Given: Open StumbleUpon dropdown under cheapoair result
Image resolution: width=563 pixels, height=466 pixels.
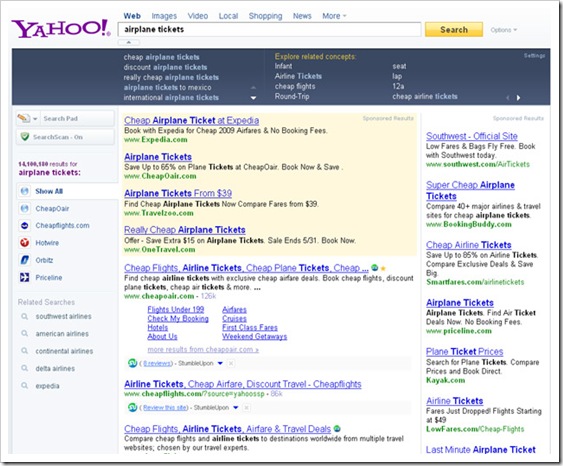Looking at the screenshot, I should [220, 363].
